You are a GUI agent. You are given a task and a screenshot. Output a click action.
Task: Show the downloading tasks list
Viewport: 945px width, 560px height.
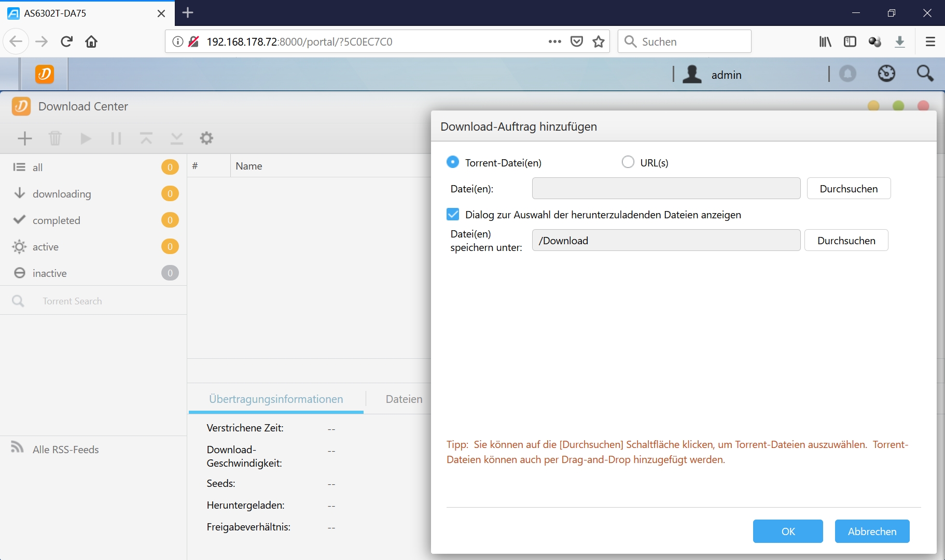(x=62, y=194)
